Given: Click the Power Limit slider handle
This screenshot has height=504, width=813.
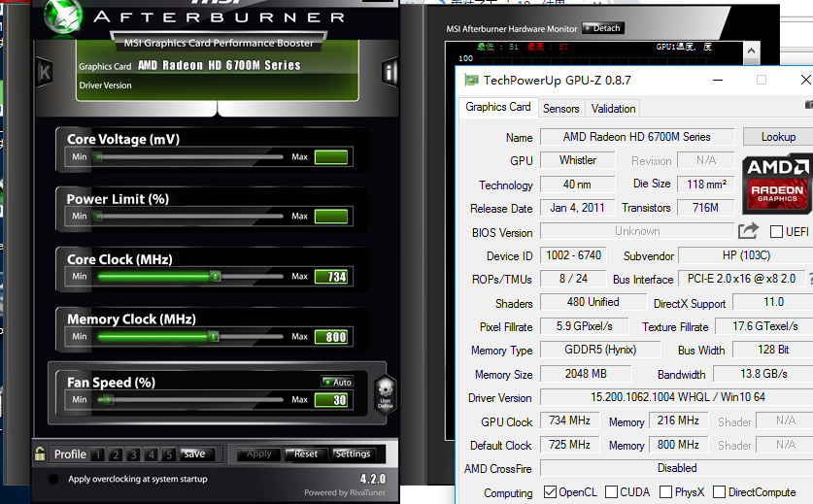Looking at the screenshot, I should 98,217.
